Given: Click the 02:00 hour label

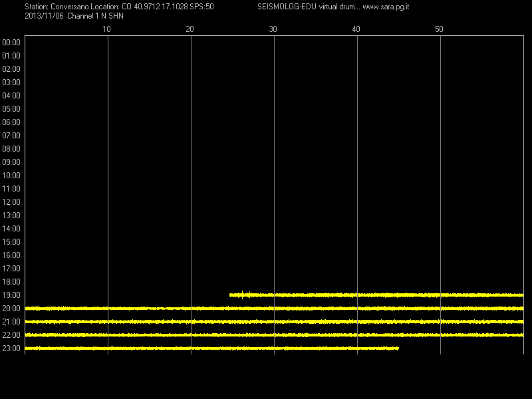Looking at the screenshot, I should point(11,69).
